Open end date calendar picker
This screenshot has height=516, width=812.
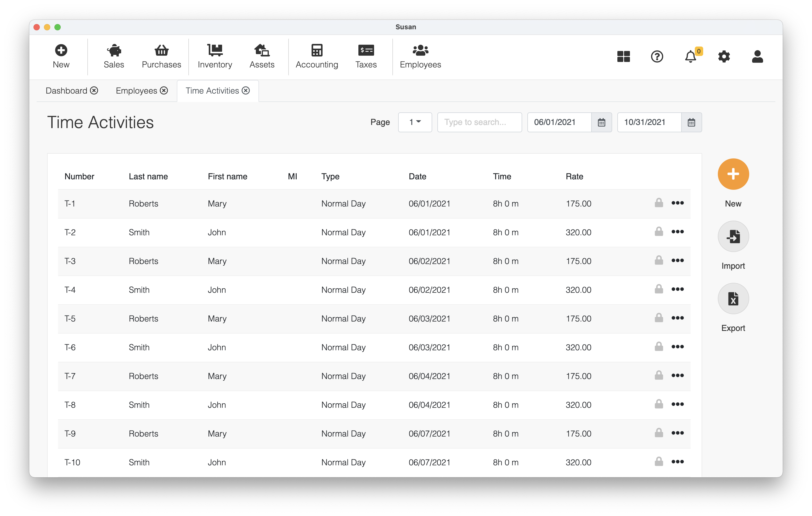[x=691, y=122]
